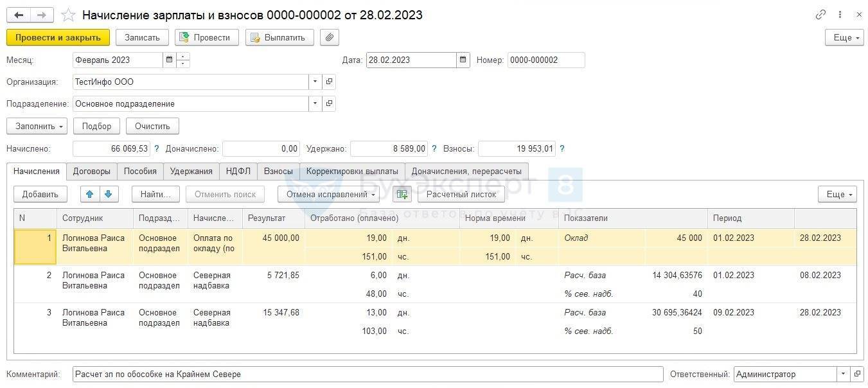Screen dimensions: 868x388
Task: Open the Удержания tab
Action: (x=191, y=172)
